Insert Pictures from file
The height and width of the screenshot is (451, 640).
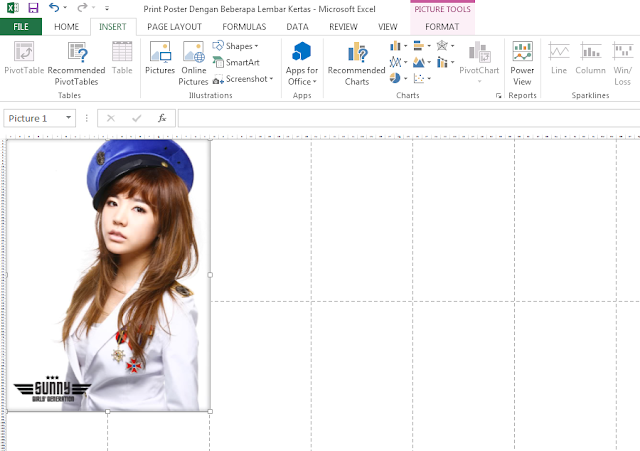click(160, 58)
